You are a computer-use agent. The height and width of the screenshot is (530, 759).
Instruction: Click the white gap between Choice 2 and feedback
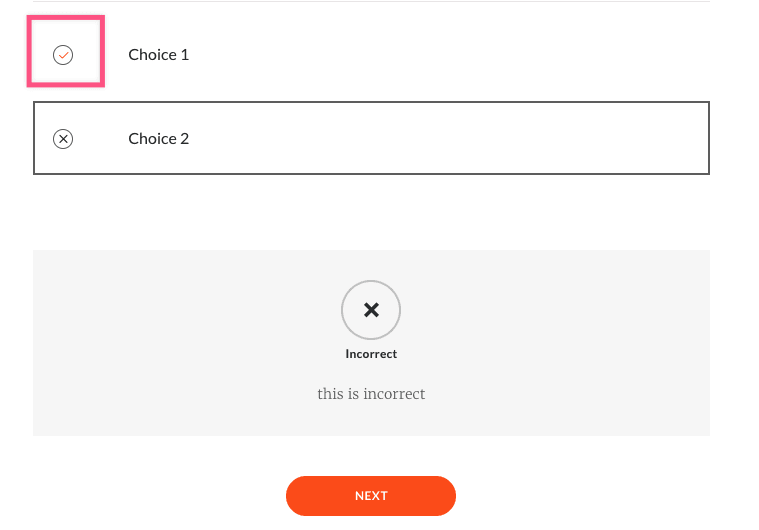[x=371, y=212]
